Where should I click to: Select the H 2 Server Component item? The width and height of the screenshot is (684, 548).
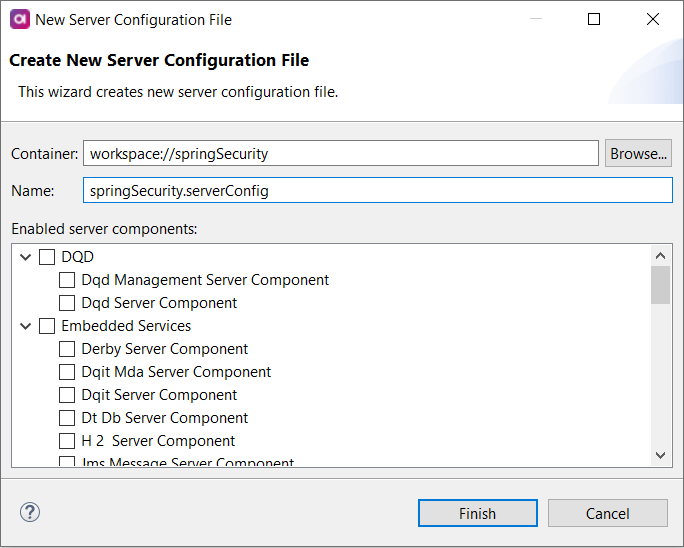pos(158,441)
